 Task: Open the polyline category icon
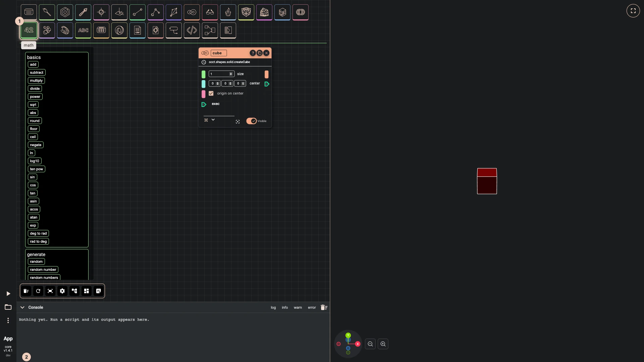pyautogui.click(x=156, y=12)
